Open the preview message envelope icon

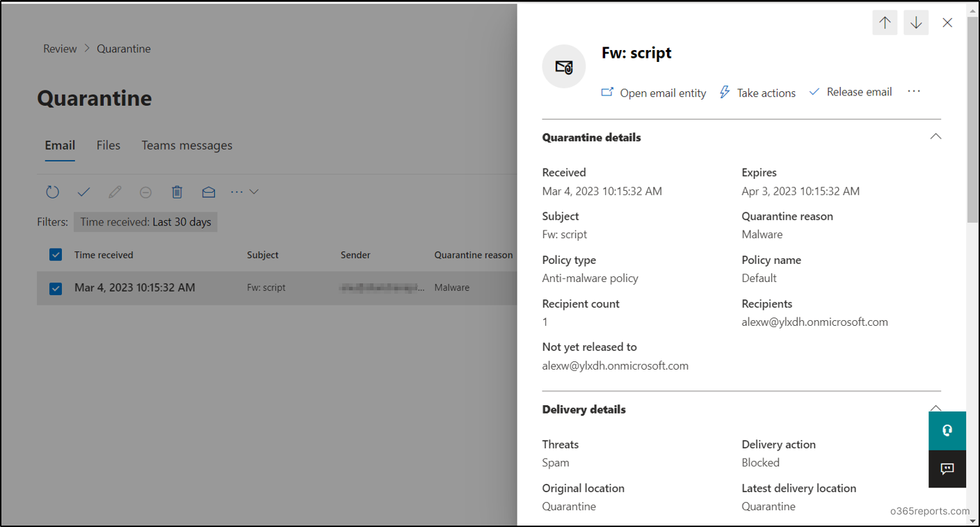(208, 191)
